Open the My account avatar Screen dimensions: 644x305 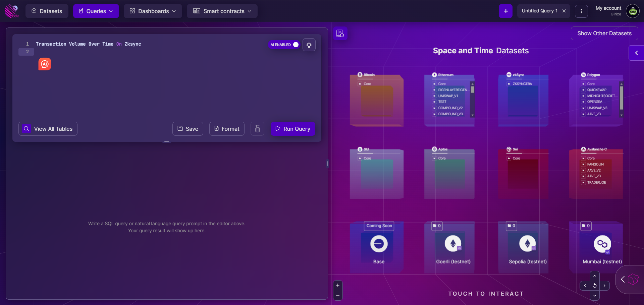(x=633, y=11)
